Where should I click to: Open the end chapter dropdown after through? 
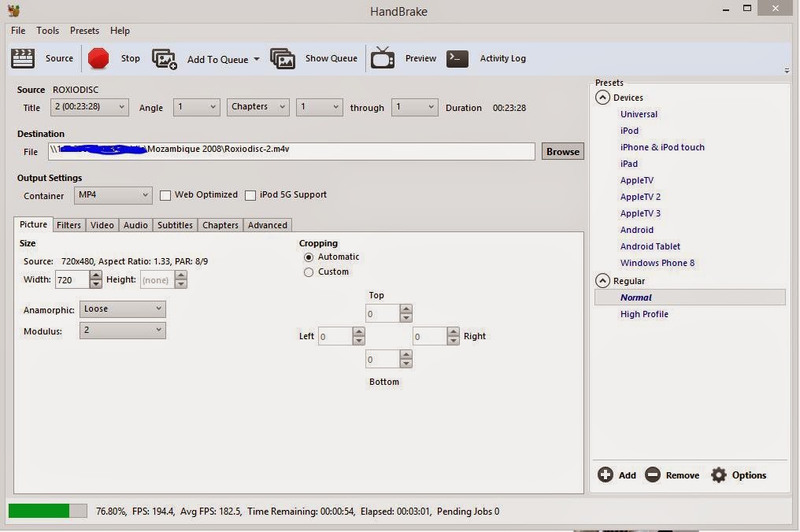[x=415, y=107]
